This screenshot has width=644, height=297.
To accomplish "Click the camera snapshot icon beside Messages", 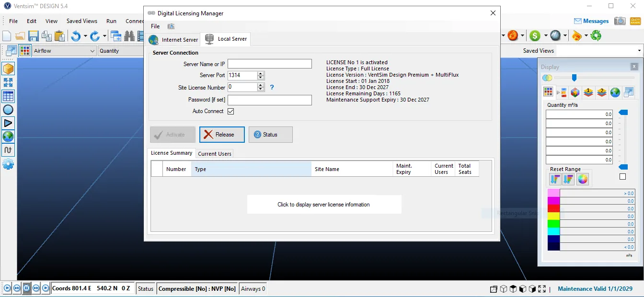I will (620, 21).
